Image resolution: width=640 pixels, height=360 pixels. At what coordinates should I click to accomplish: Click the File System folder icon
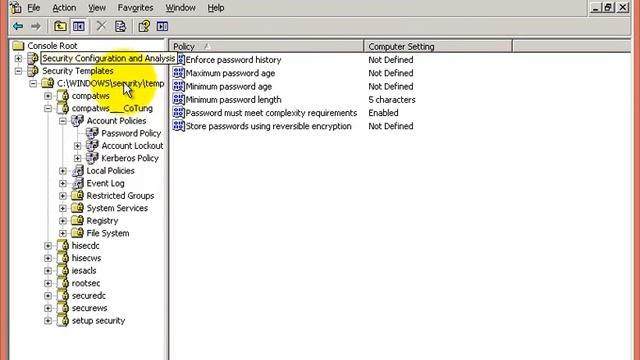pyautogui.click(x=78, y=233)
